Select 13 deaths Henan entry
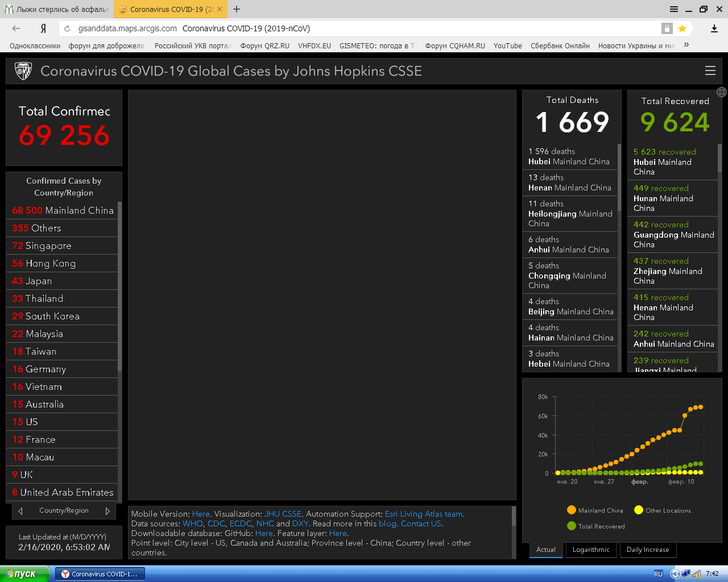This screenshot has height=582, width=728. click(570, 182)
